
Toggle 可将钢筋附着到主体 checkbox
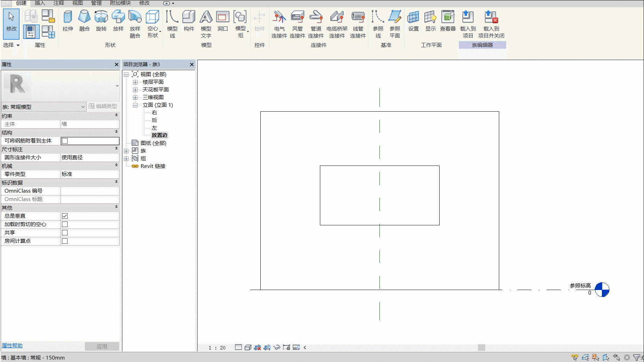[65, 141]
